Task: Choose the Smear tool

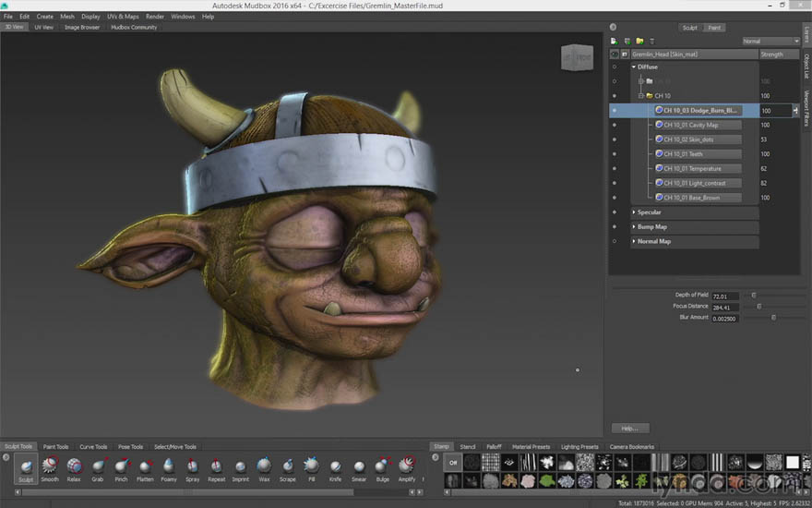Action: [x=359, y=468]
